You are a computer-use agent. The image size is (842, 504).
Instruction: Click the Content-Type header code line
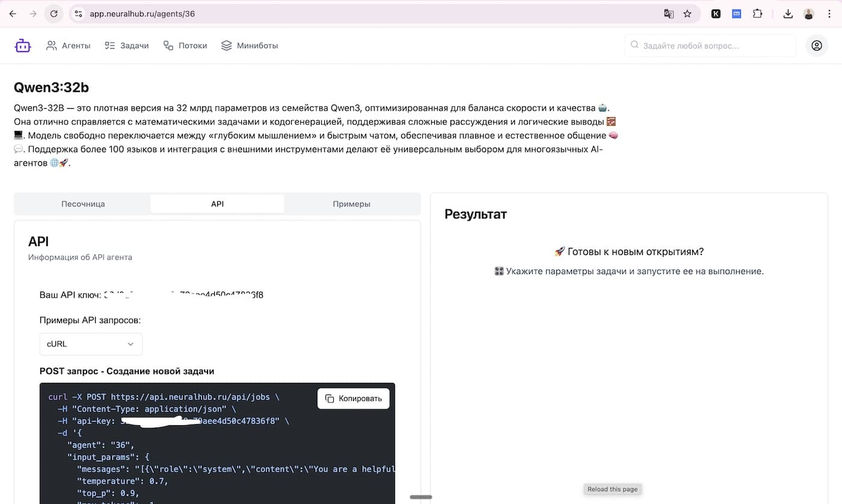(147, 409)
